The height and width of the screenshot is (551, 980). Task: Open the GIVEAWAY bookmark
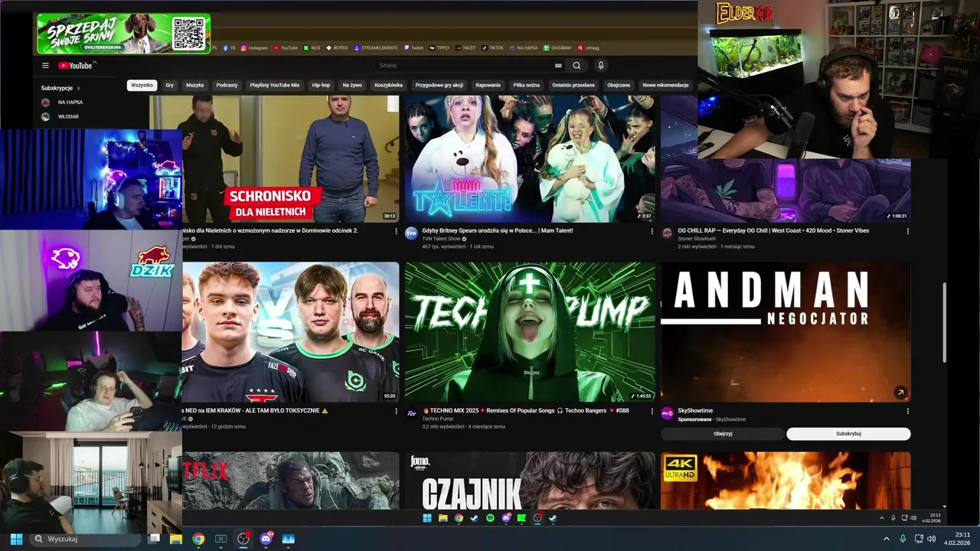point(557,47)
